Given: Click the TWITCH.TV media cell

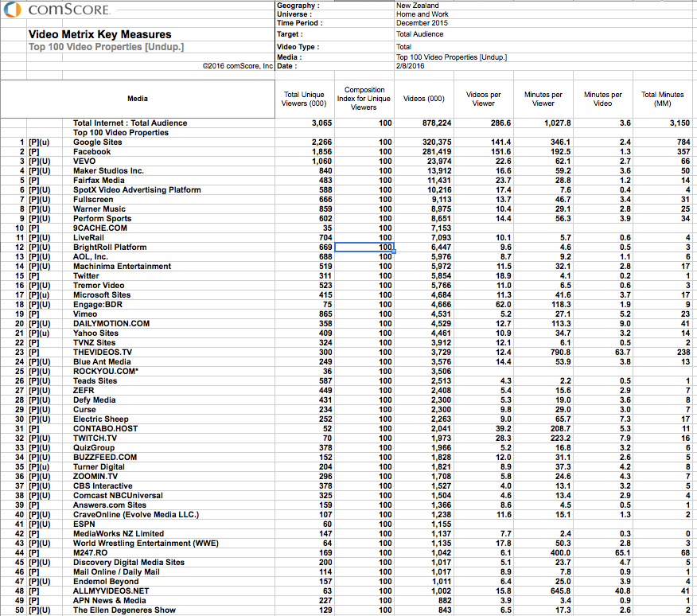Looking at the screenshot, I should pyautogui.click(x=95, y=438).
